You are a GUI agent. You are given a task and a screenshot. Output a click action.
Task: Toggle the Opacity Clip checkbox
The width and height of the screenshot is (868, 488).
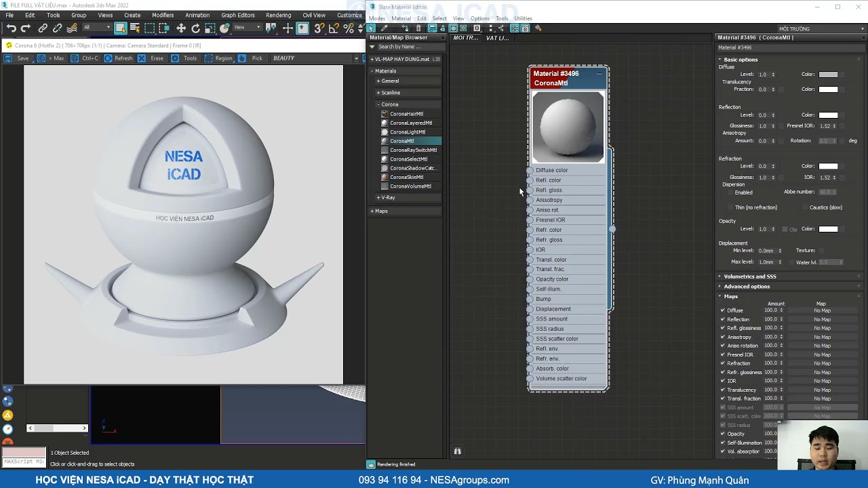pyautogui.click(x=785, y=229)
